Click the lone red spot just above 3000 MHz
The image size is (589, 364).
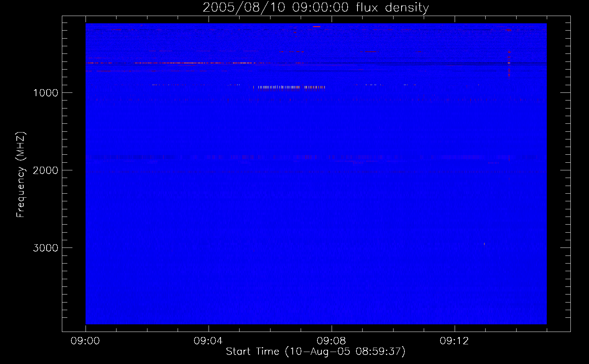484,244
